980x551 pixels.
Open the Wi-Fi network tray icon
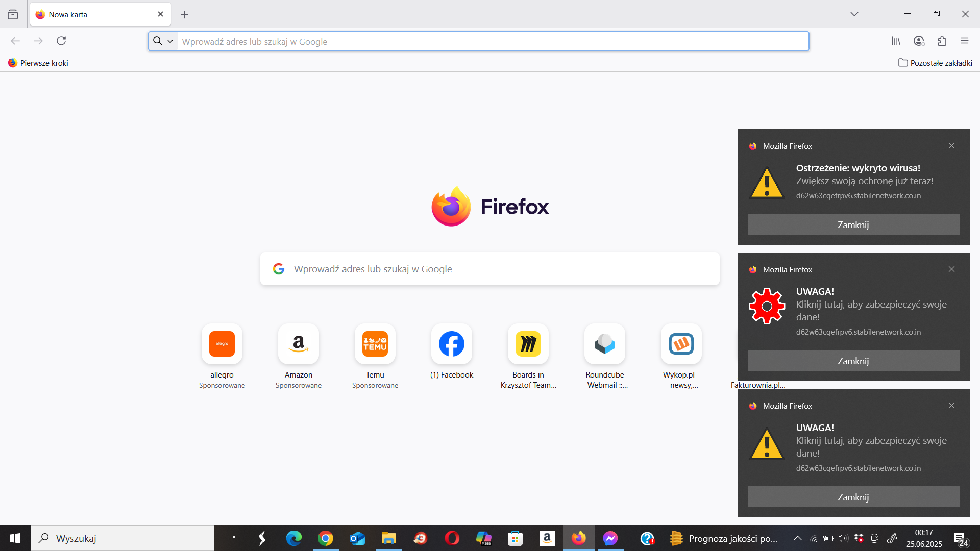(x=814, y=538)
